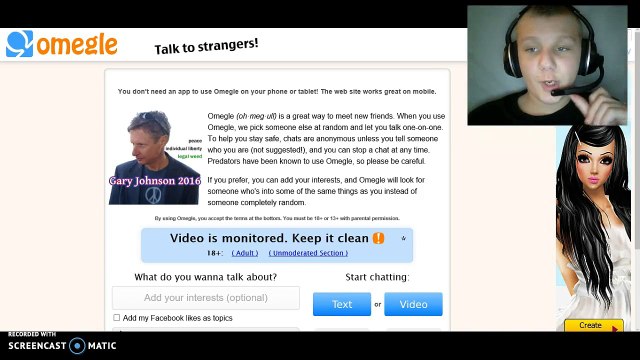Image resolution: width=640 pixels, height=360 pixels.
Task: Start a Text chat
Action: pos(342,304)
